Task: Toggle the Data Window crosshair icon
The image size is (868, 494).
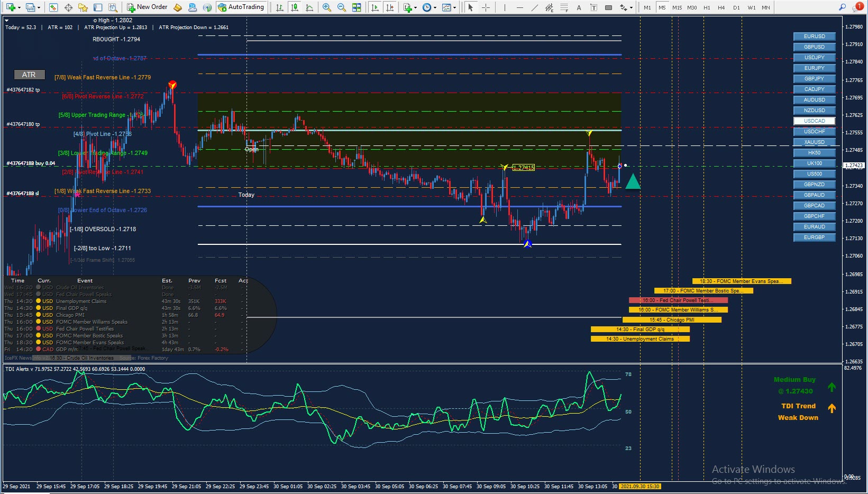Action: tap(68, 7)
